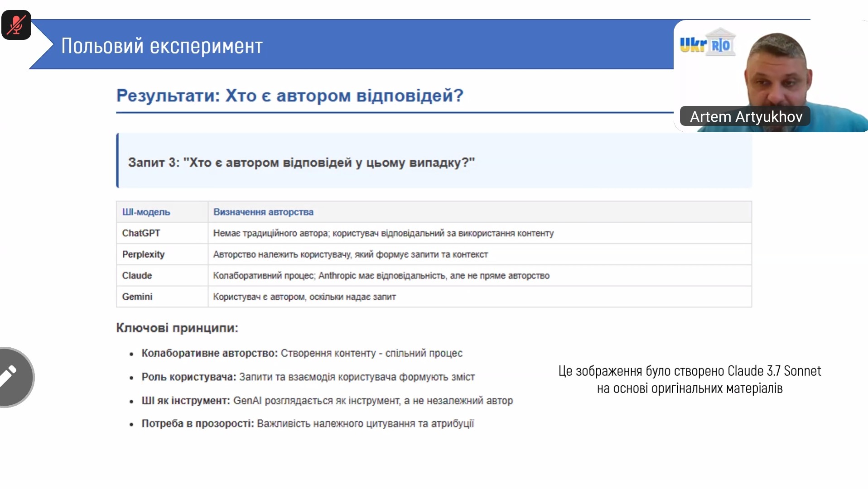Click the 'Результати: Хто є автором відповідей?' heading
The width and height of the screenshot is (868, 489).
(x=290, y=96)
